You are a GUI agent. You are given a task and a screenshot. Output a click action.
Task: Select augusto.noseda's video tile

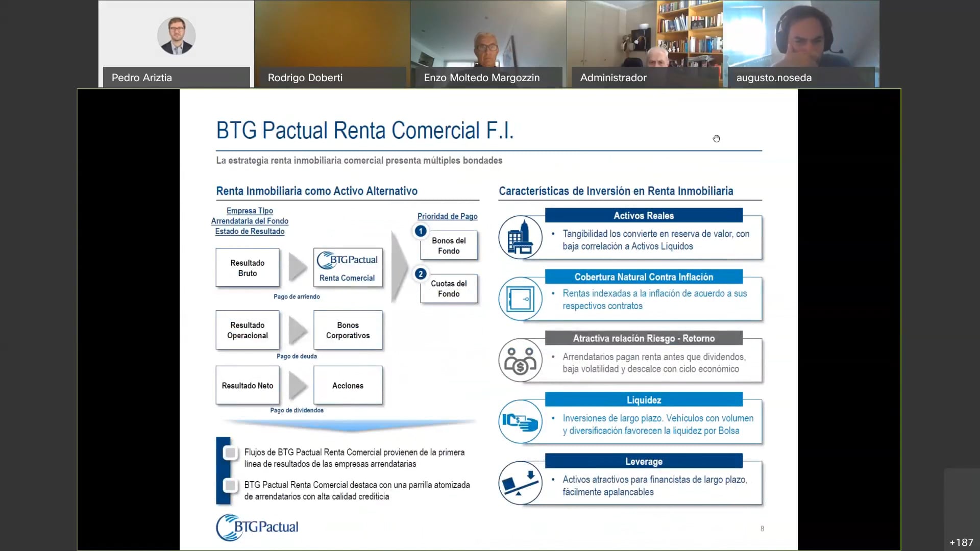pyautogui.click(x=801, y=43)
